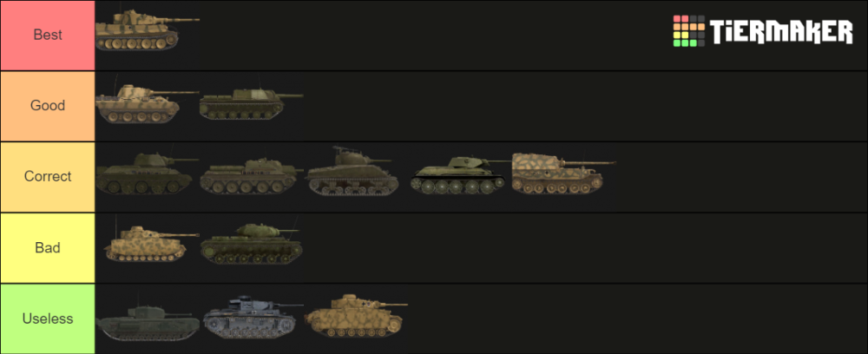Select the green Useless tier label

click(48, 318)
